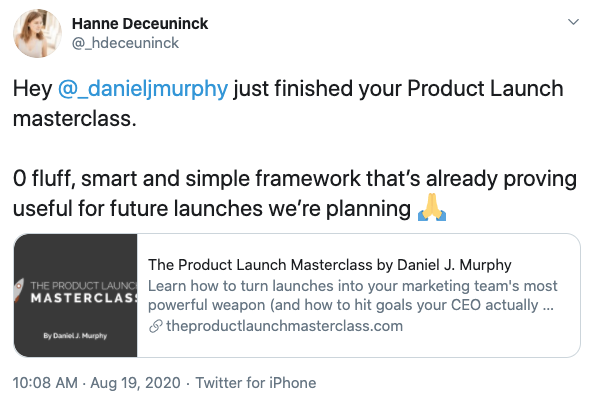Click the Aug 19, 2020 date
596x406 pixels.
click(x=135, y=383)
